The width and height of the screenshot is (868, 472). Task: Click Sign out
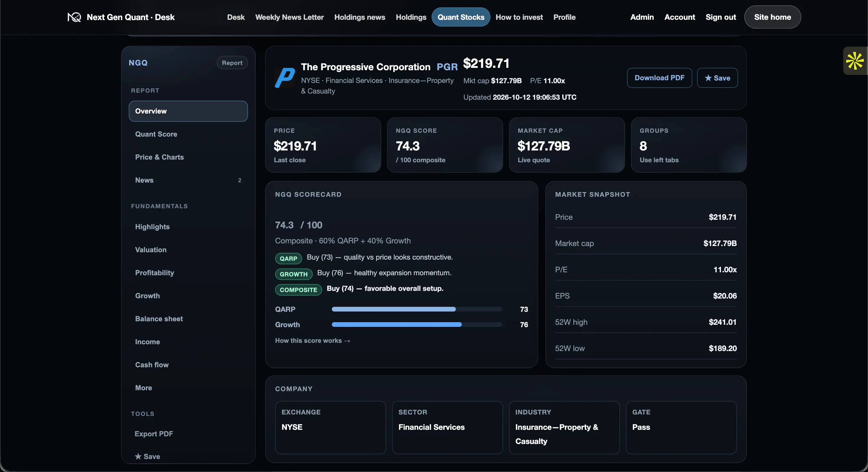coord(720,17)
